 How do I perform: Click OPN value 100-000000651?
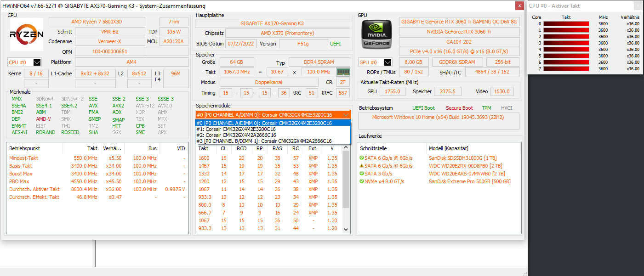(x=110, y=51)
